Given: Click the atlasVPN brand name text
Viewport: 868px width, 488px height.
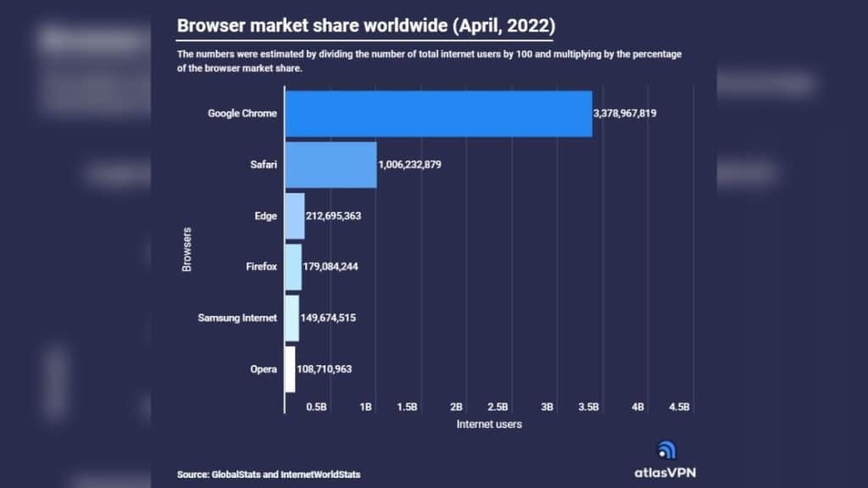Looking at the screenshot, I should tap(665, 473).
